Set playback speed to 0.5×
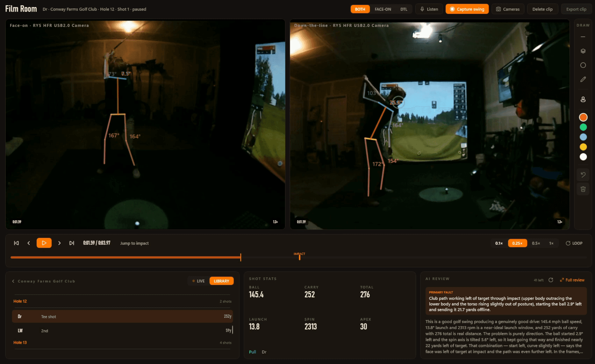 click(x=536, y=243)
